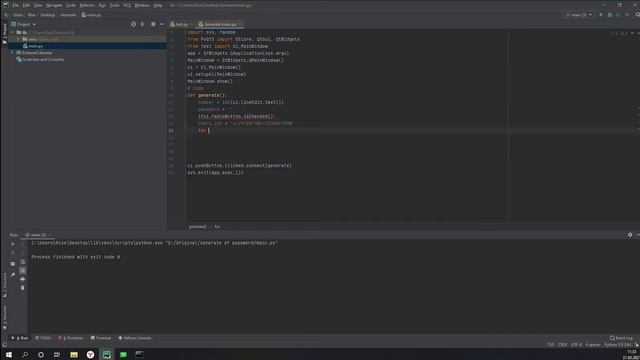Open the Window menu
Viewport: 640px width, 360px height.
pyautogui.click(x=142, y=5)
